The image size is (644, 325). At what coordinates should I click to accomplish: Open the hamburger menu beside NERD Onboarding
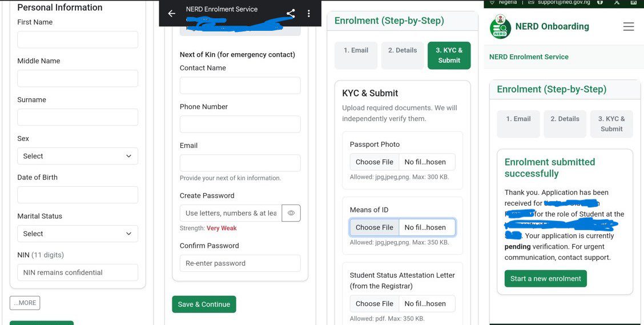click(629, 27)
